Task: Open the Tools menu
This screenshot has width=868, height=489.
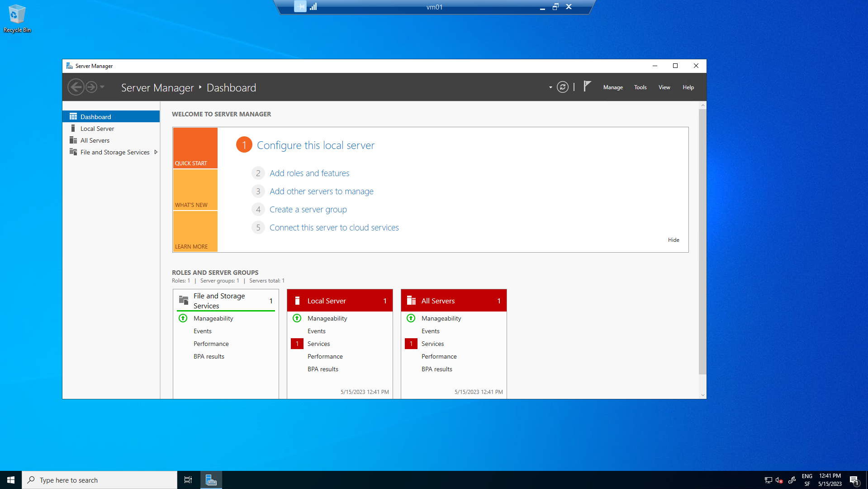Action: 640,87
